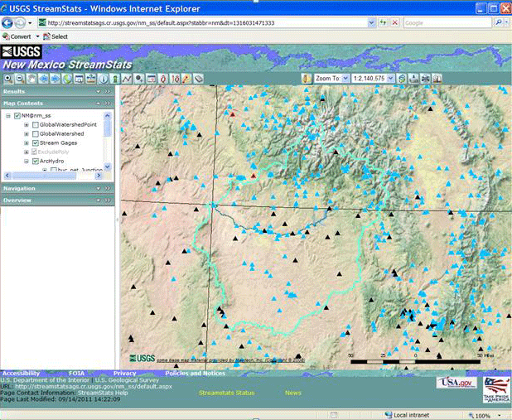
Task: Click the green figure toolbar icon
Action: (x=114, y=79)
